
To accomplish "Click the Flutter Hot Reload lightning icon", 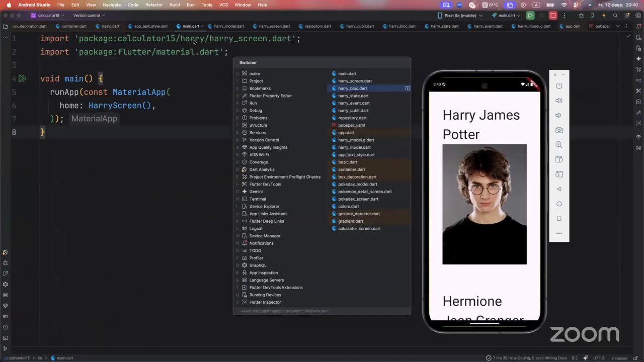I will tap(604, 16).
